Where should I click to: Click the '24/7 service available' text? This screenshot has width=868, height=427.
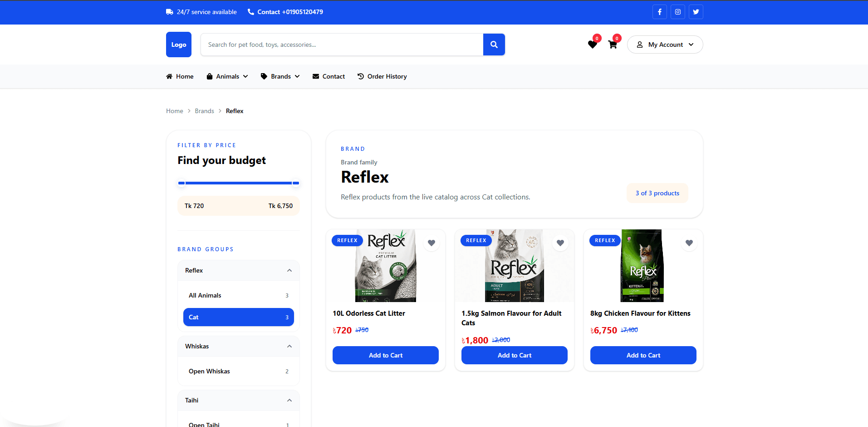click(x=207, y=12)
